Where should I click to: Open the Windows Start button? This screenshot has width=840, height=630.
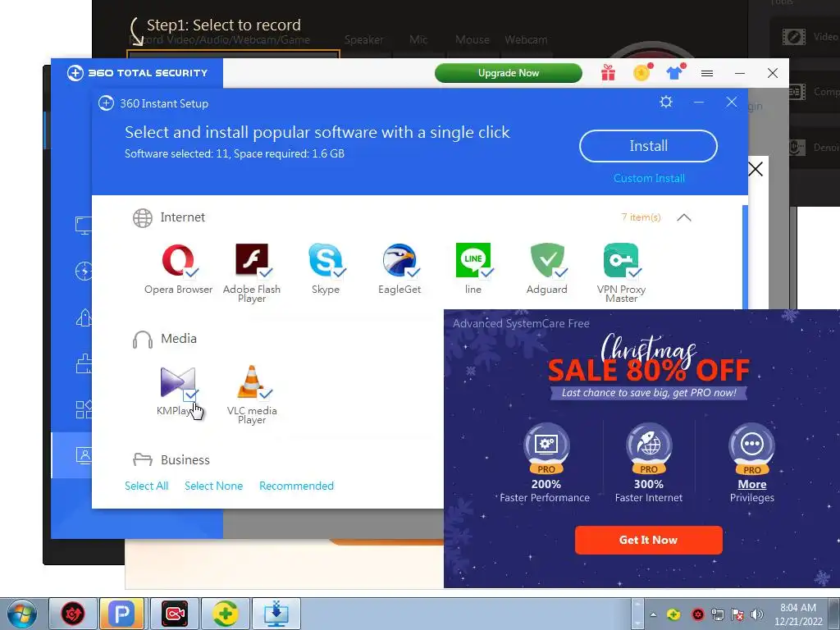[22, 614]
